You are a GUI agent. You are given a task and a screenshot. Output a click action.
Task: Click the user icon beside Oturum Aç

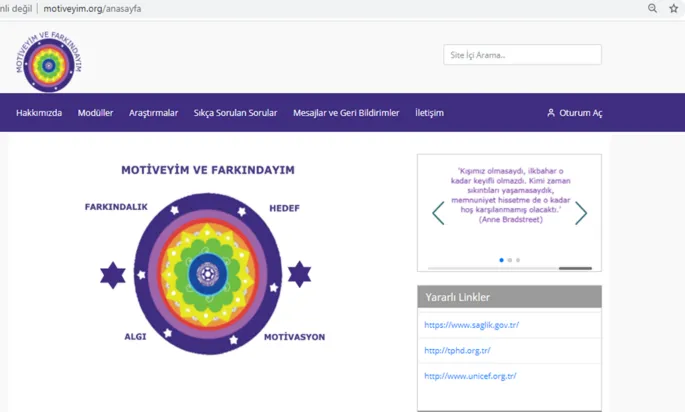tap(551, 113)
